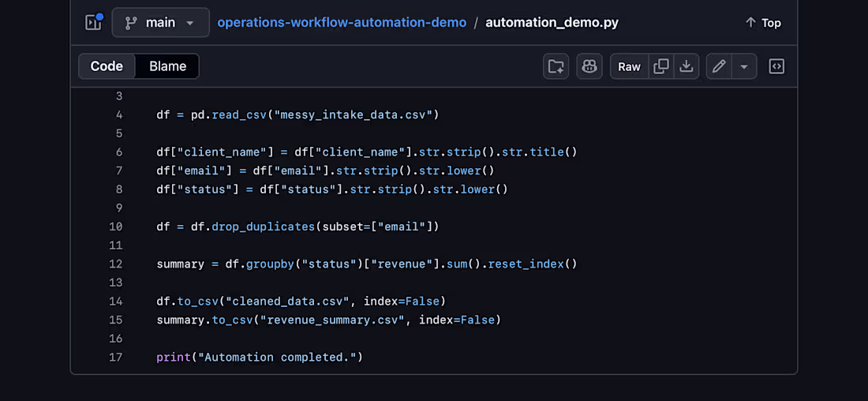The width and height of the screenshot is (868, 401).
Task: Open the symbols panel
Action: (x=776, y=66)
